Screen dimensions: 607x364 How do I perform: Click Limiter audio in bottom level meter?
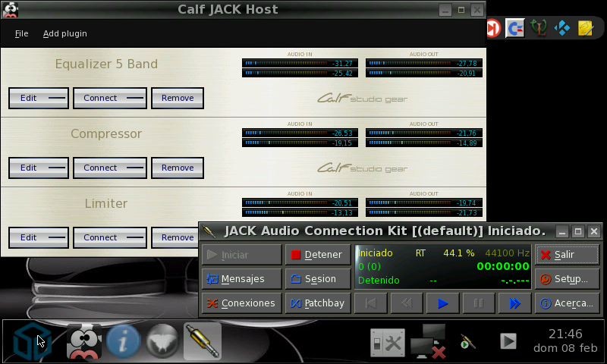click(300, 212)
